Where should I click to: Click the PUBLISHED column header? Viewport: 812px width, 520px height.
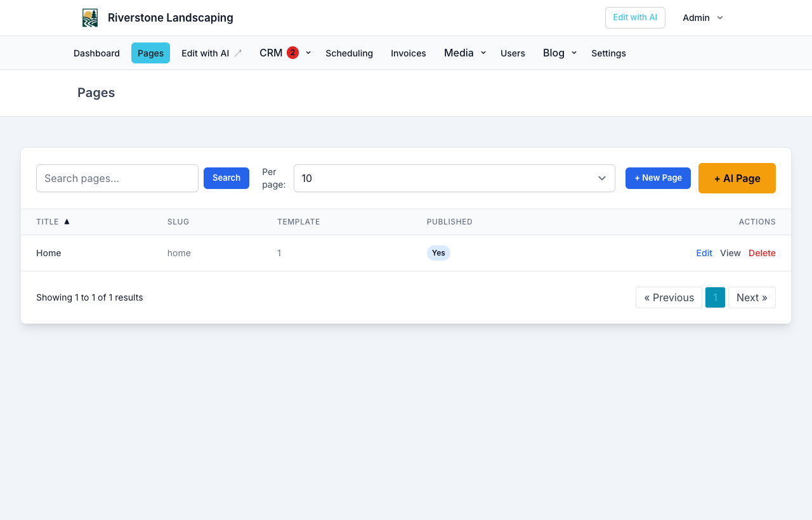coord(450,222)
